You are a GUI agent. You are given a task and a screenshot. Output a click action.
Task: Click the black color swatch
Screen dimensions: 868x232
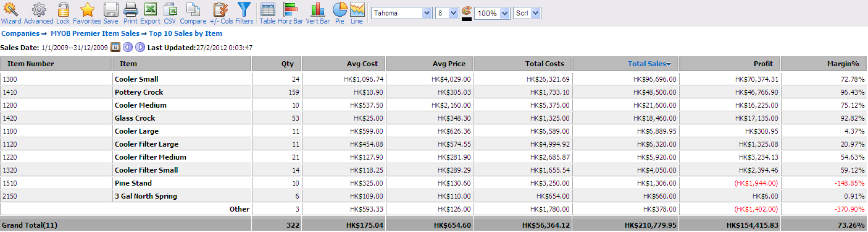pyautogui.click(x=467, y=19)
